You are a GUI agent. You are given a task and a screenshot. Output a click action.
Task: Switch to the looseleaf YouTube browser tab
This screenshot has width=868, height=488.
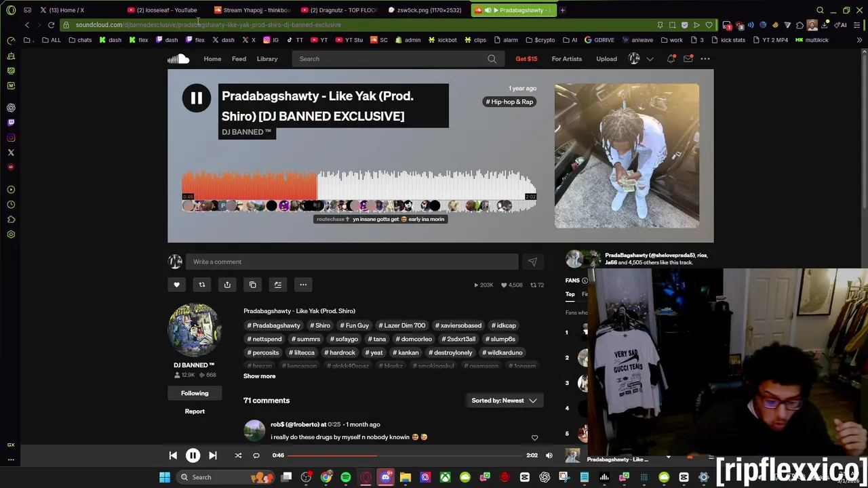pos(163,10)
